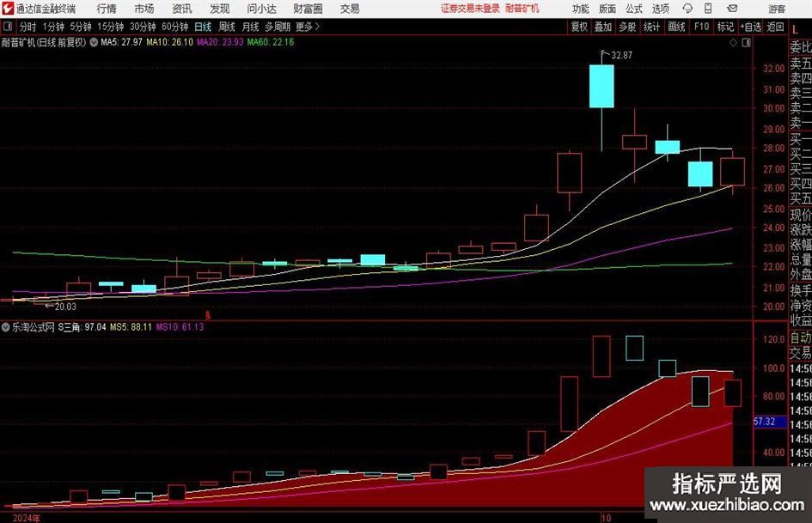Click the Tongdaxin app logo icon

pos(9,9)
